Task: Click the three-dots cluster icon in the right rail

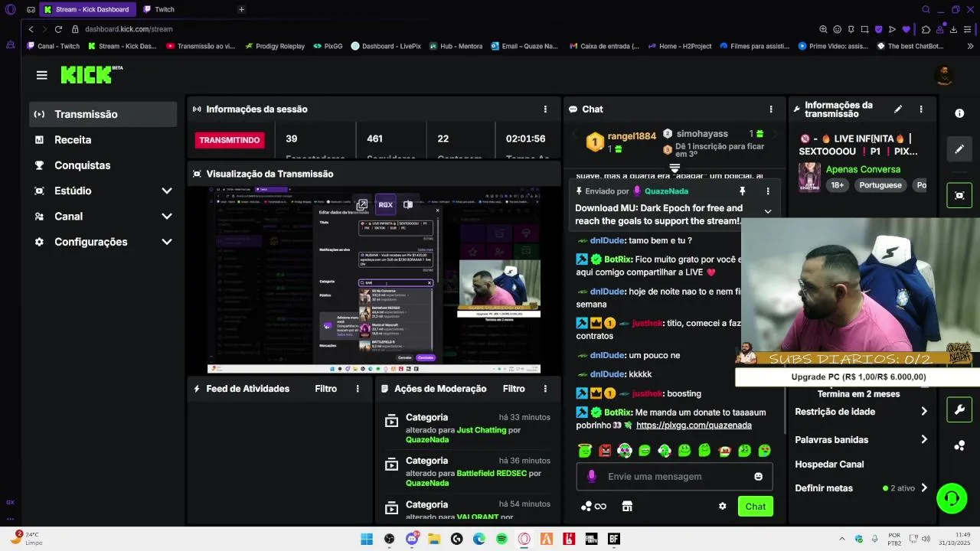Action: click(959, 446)
